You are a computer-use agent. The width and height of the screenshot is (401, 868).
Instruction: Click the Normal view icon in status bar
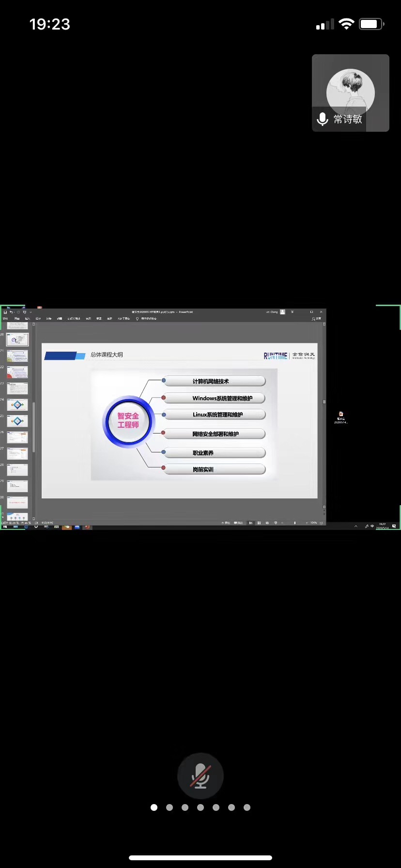pos(250,523)
